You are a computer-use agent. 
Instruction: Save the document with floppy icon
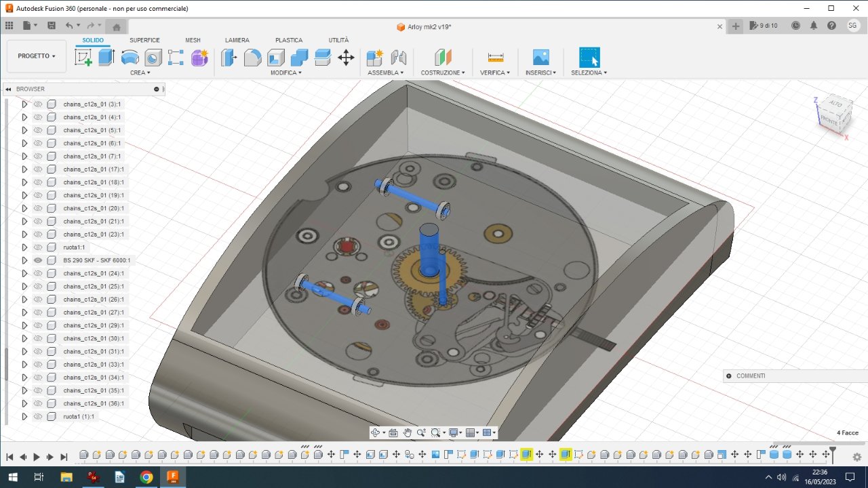(x=52, y=26)
